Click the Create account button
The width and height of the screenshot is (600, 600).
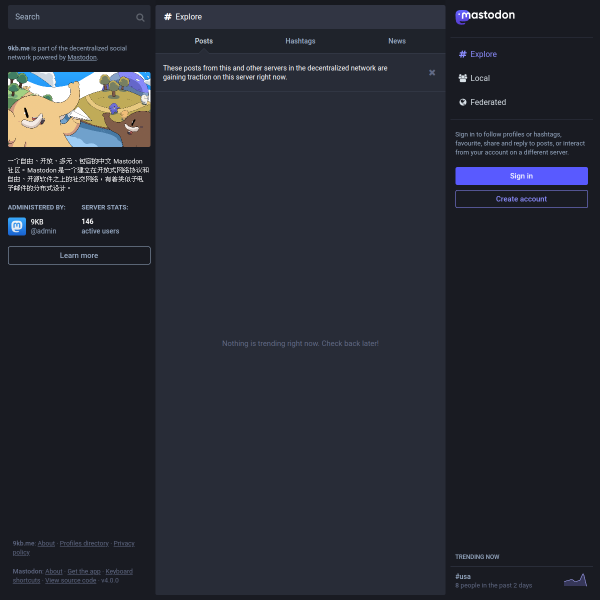point(521,199)
